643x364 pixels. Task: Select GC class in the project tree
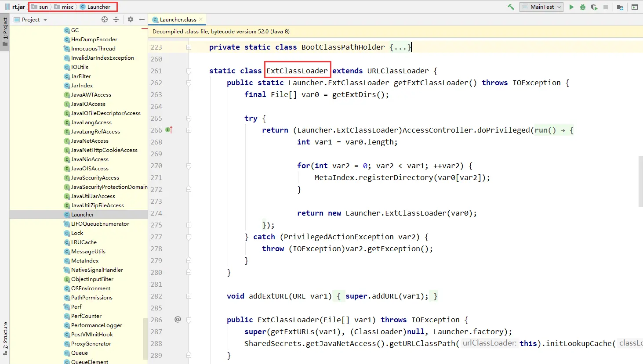[x=75, y=30]
